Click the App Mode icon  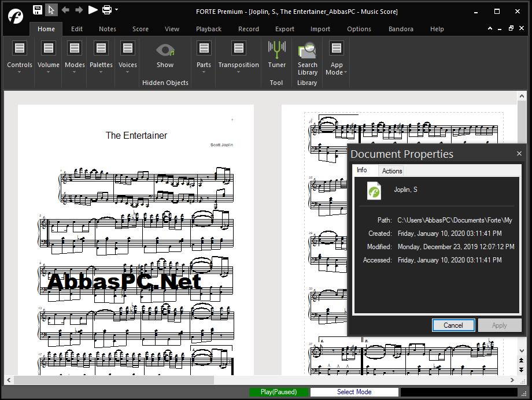point(336,48)
